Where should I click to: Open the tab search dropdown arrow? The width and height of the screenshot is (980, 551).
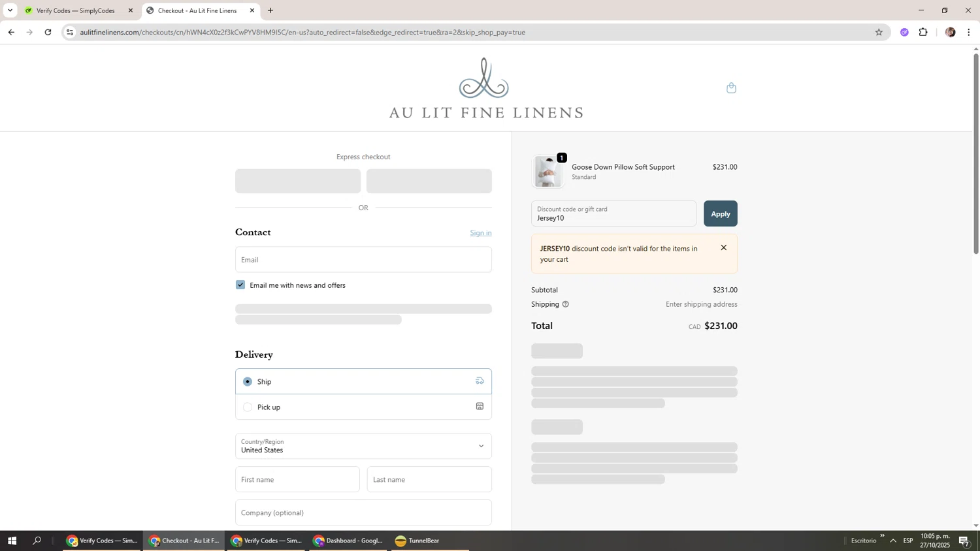[x=10, y=10]
